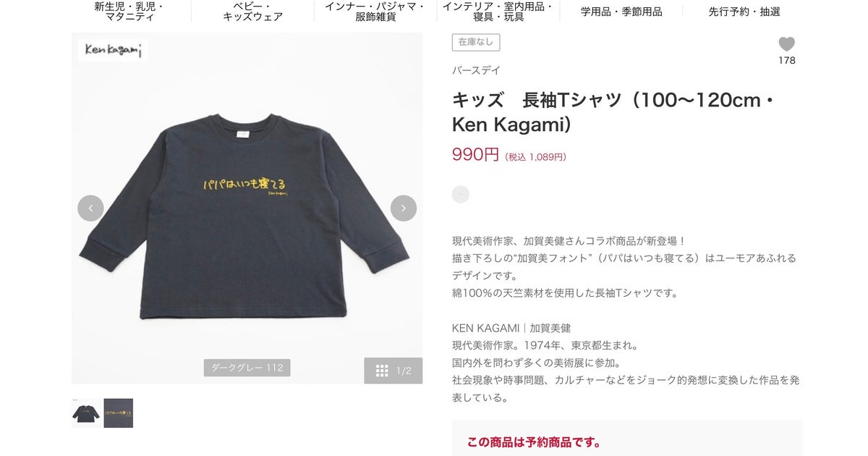Open image grid view icon
The width and height of the screenshot is (868, 456).
click(x=382, y=371)
